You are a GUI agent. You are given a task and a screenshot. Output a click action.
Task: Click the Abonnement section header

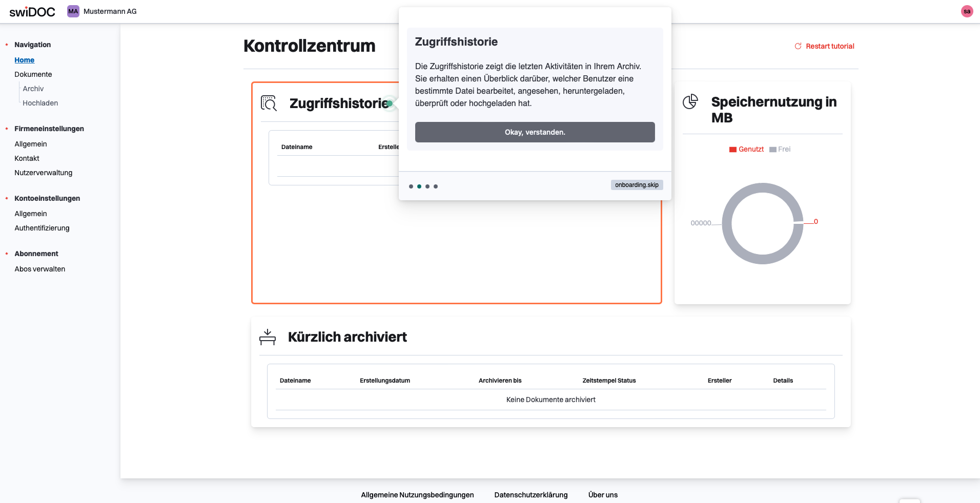(x=36, y=254)
